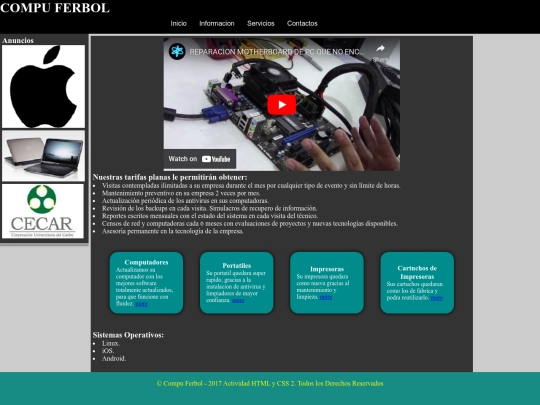Click the Censos de red y computadoras item
The height and width of the screenshot is (405, 540).
(250, 224)
